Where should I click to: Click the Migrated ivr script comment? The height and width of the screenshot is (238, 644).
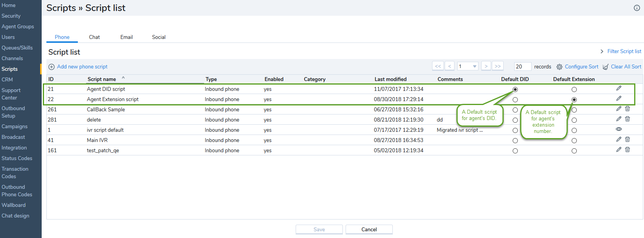[x=460, y=130]
